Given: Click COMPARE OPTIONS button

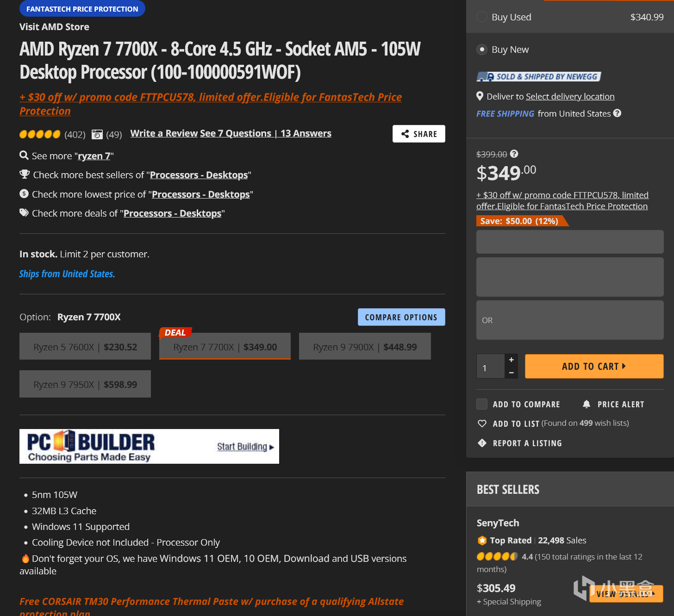Looking at the screenshot, I should 401,317.
